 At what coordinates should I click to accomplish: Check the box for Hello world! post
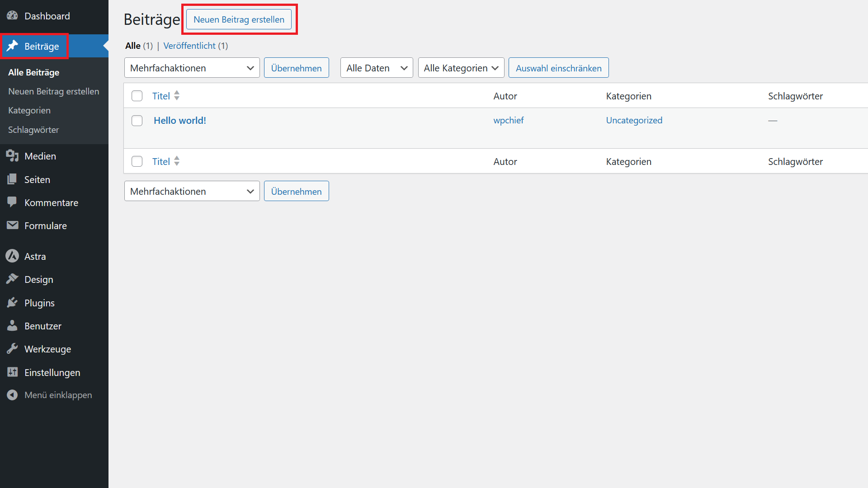click(x=137, y=121)
